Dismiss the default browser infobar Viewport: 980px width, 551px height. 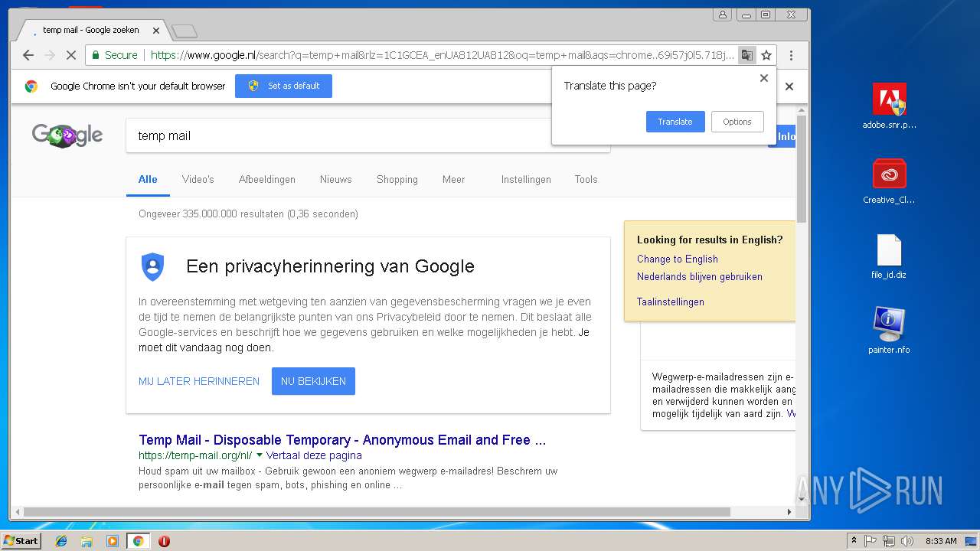pyautogui.click(x=789, y=86)
